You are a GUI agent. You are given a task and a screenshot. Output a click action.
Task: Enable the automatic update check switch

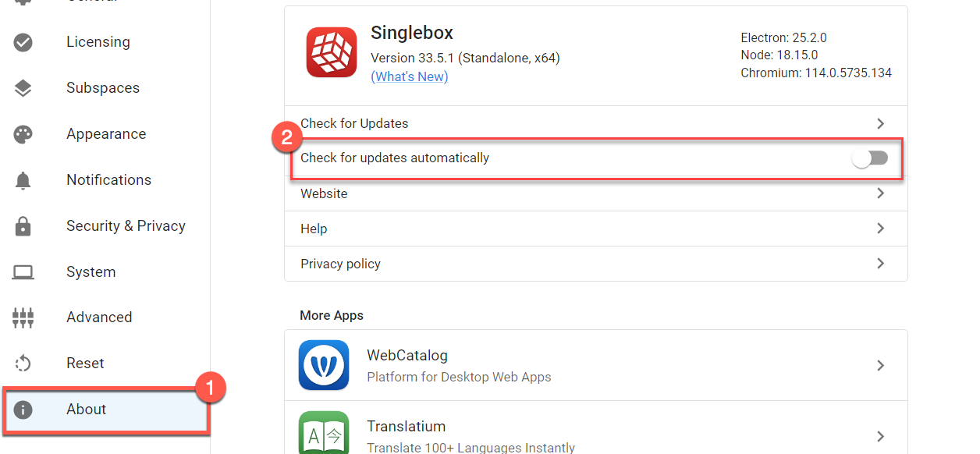coord(870,158)
